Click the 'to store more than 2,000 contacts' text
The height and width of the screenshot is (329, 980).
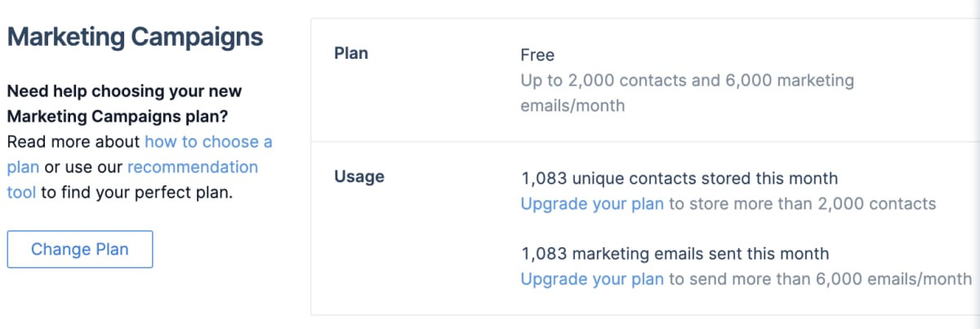click(802, 203)
